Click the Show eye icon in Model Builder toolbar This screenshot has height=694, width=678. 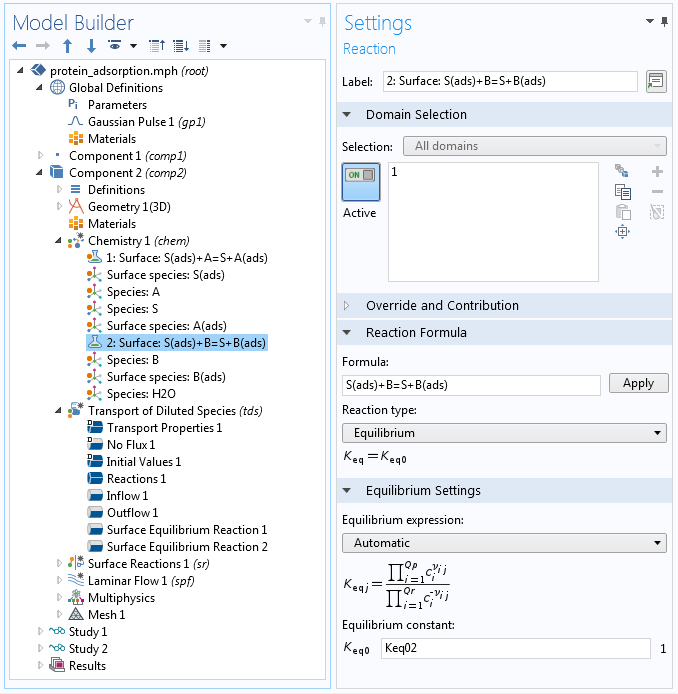tap(115, 45)
